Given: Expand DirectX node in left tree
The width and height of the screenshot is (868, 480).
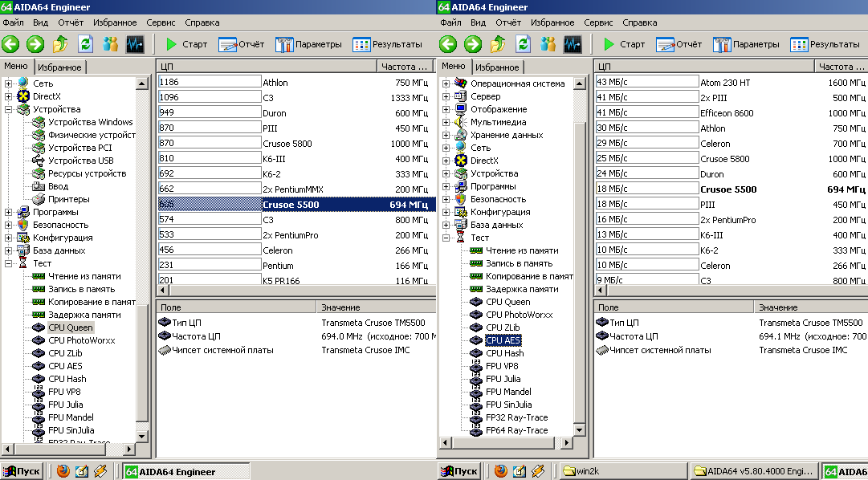Looking at the screenshot, I should click(x=8, y=96).
